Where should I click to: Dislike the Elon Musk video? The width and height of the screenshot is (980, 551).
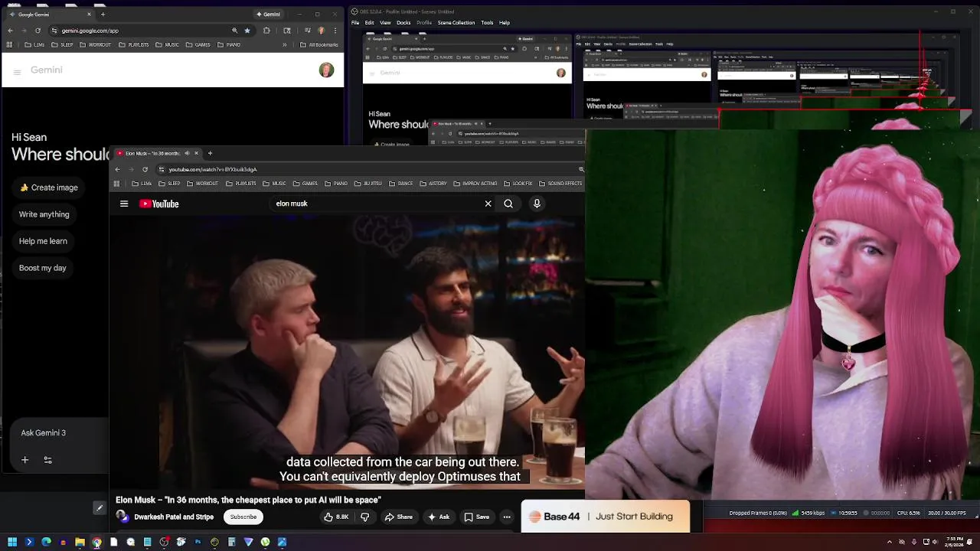365,517
